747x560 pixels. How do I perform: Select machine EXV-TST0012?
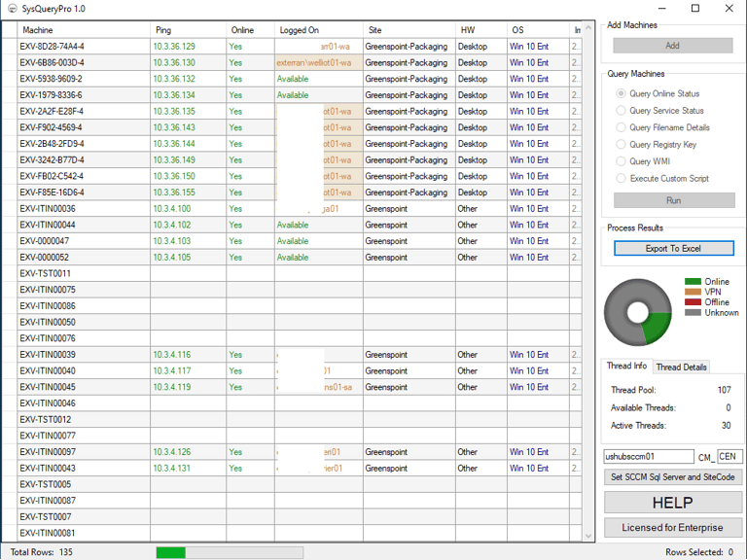[x=46, y=420]
